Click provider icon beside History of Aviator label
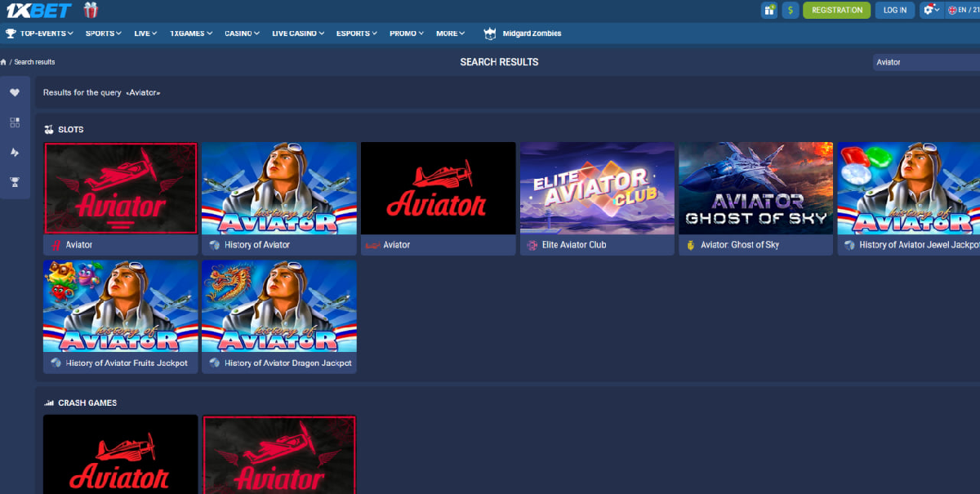This screenshot has height=494, width=980. pyautogui.click(x=214, y=245)
